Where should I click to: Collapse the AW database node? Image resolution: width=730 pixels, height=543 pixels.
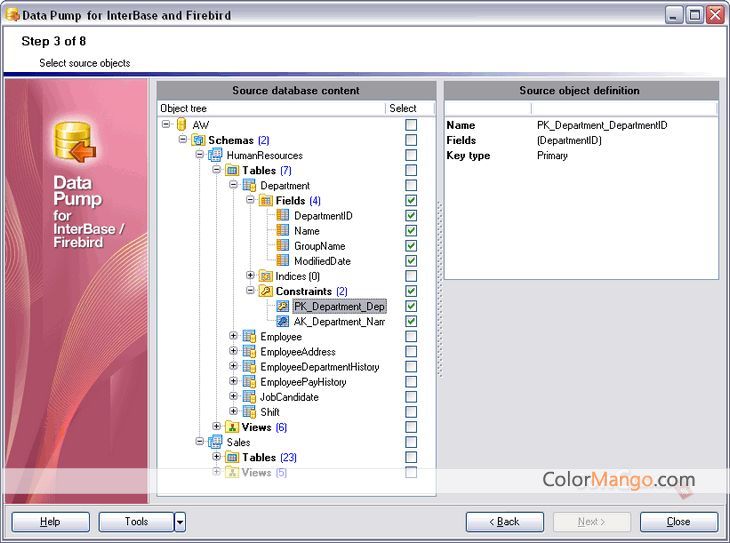pos(166,124)
